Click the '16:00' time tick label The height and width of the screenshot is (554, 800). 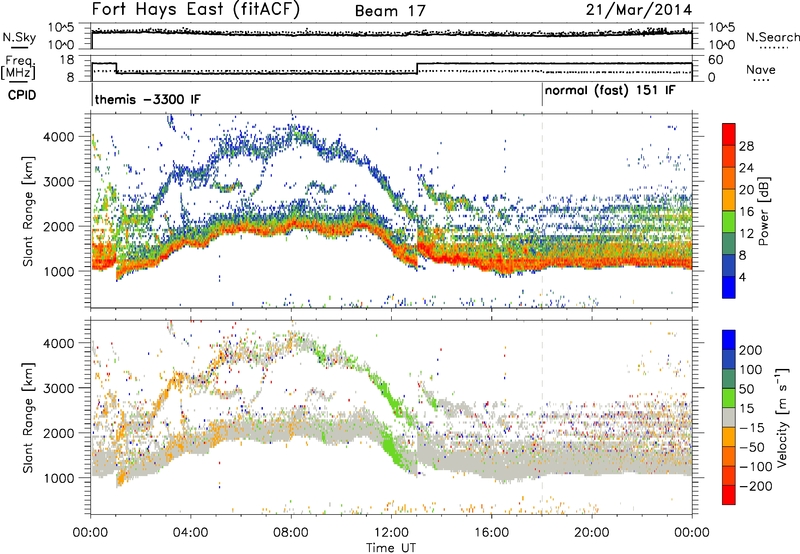491,533
